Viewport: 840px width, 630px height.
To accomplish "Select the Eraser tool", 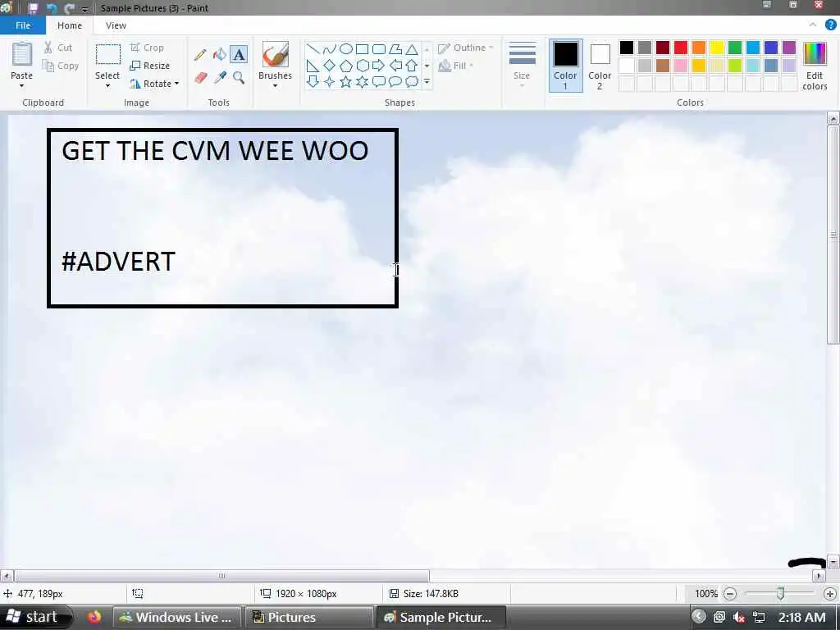I will [x=200, y=78].
